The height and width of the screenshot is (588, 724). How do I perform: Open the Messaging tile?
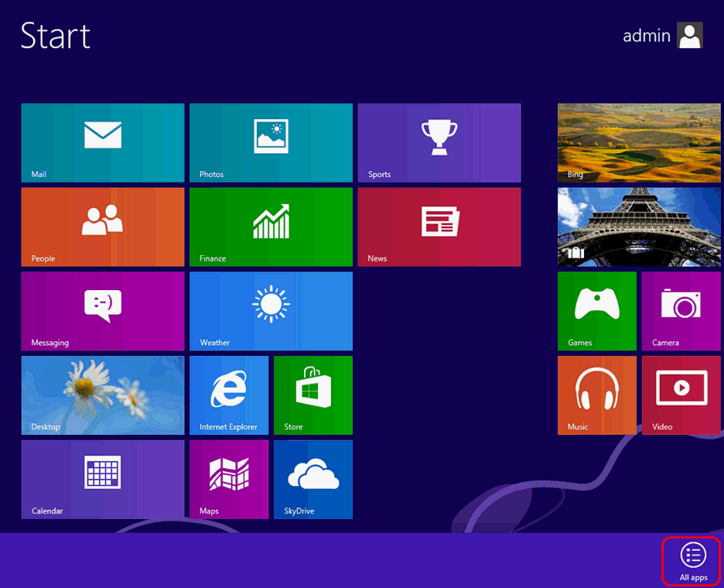[103, 311]
